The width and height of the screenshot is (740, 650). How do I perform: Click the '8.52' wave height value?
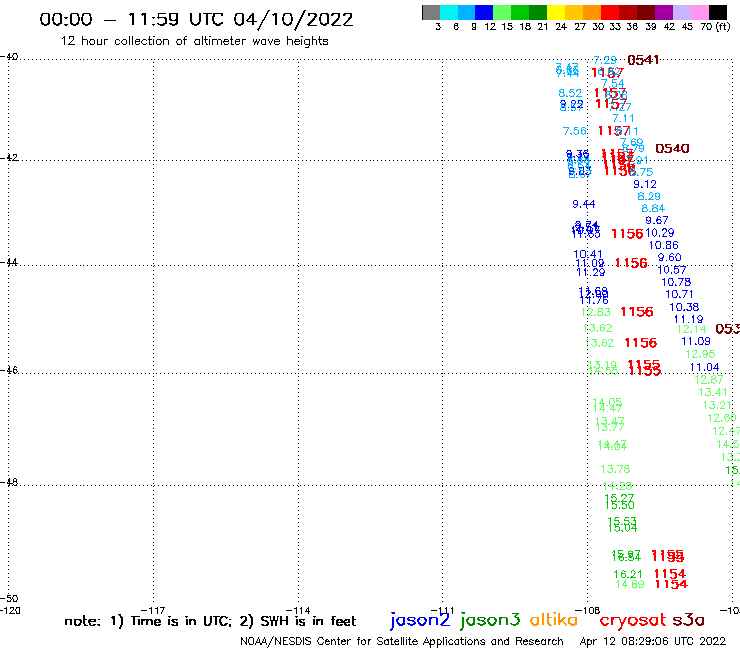click(570, 93)
